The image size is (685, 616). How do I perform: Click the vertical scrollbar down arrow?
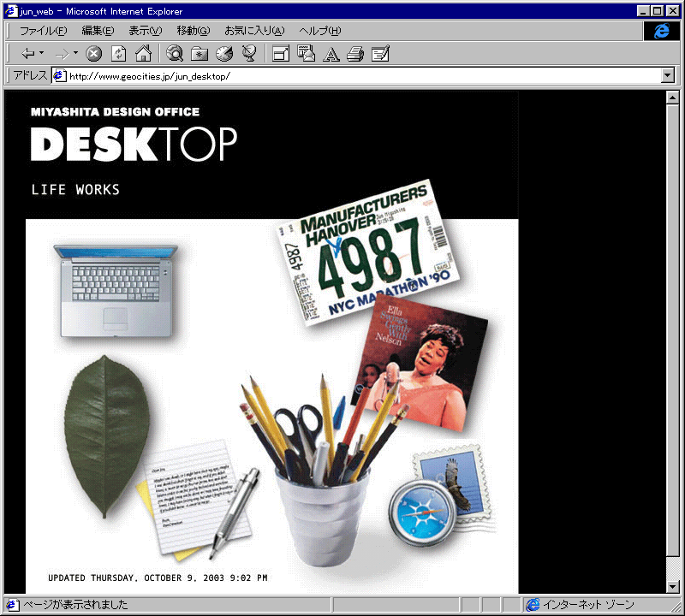(673, 587)
